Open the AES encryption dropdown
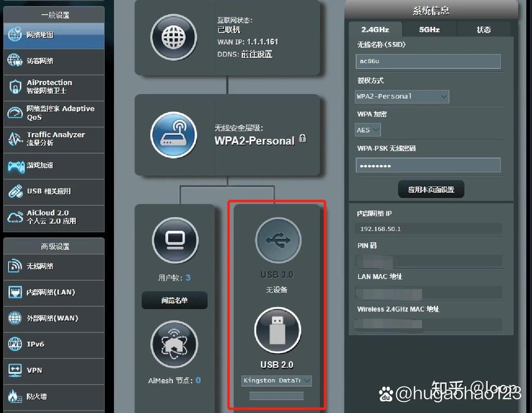 (x=368, y=130)
